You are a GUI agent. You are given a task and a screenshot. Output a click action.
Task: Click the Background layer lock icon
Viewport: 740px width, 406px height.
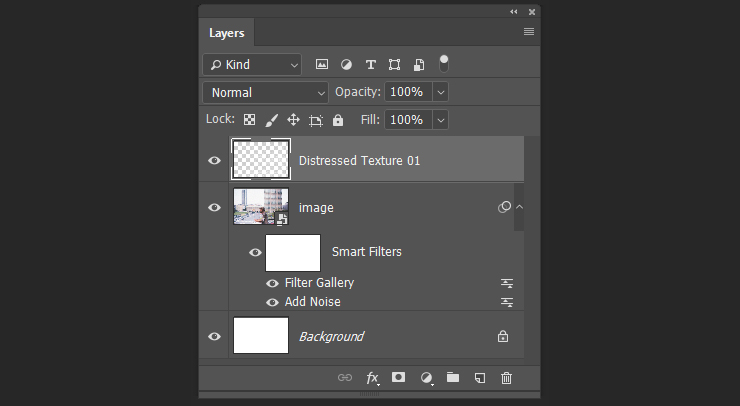[503, 336]
